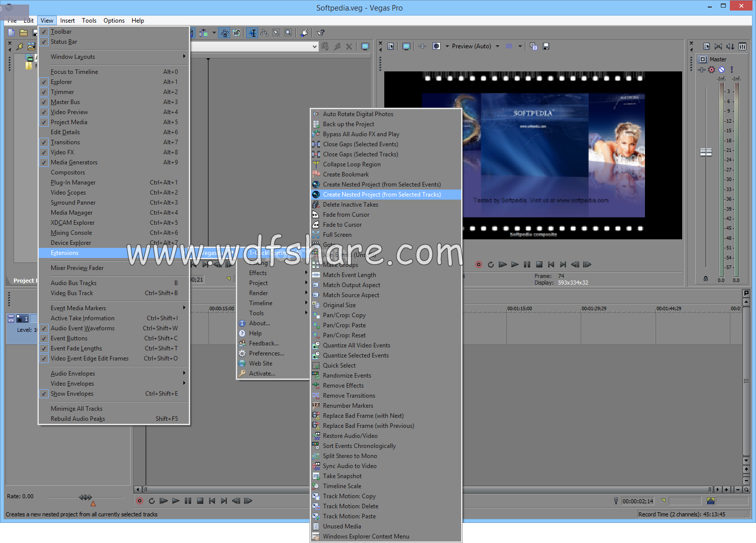Image resolution: width=756 pixels, height=543 pixels.
Task: Toggle Video Preview window item
Action: tap(114, 112)
